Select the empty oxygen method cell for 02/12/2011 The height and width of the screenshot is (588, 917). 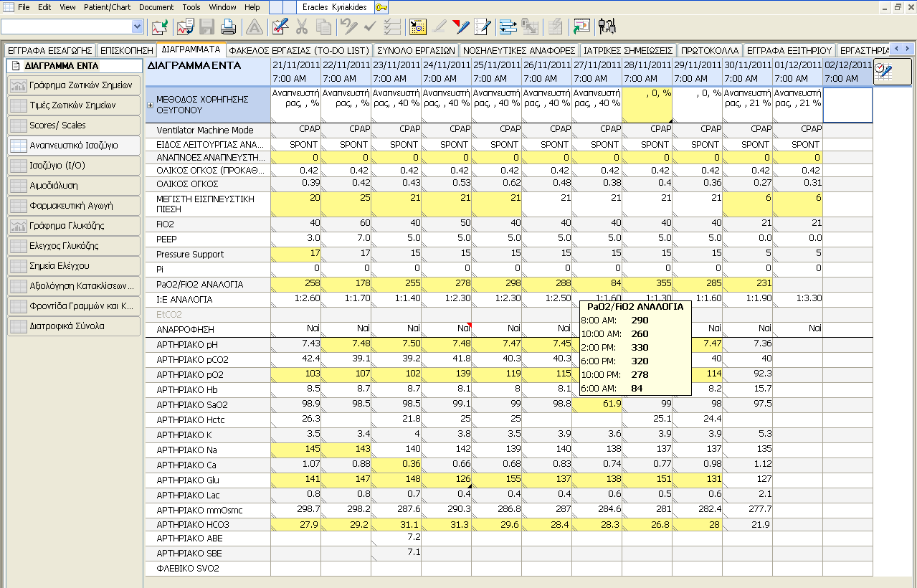[x=847, y=105]
